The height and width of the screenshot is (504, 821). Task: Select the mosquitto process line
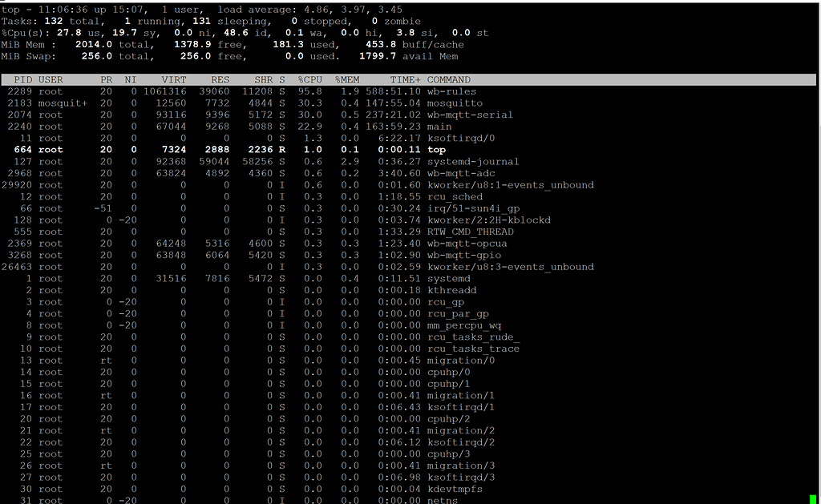tap(455, 103)
